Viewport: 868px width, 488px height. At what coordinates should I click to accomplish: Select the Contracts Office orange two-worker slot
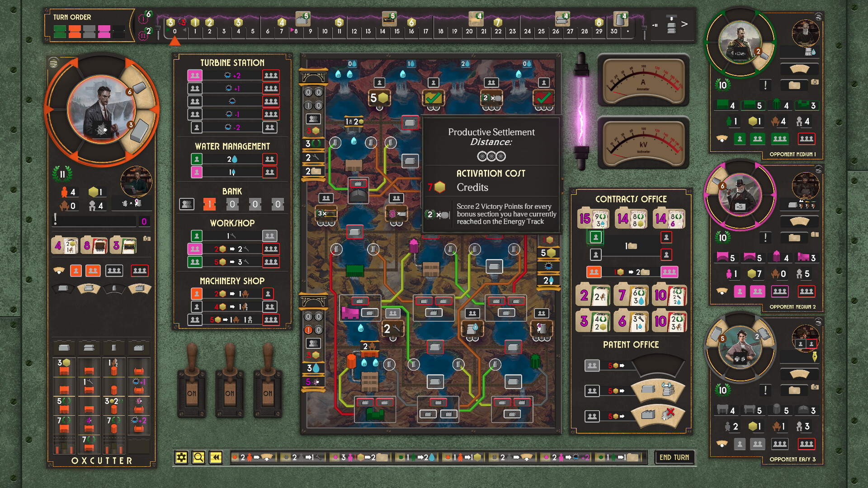click(x=594, y=272)
